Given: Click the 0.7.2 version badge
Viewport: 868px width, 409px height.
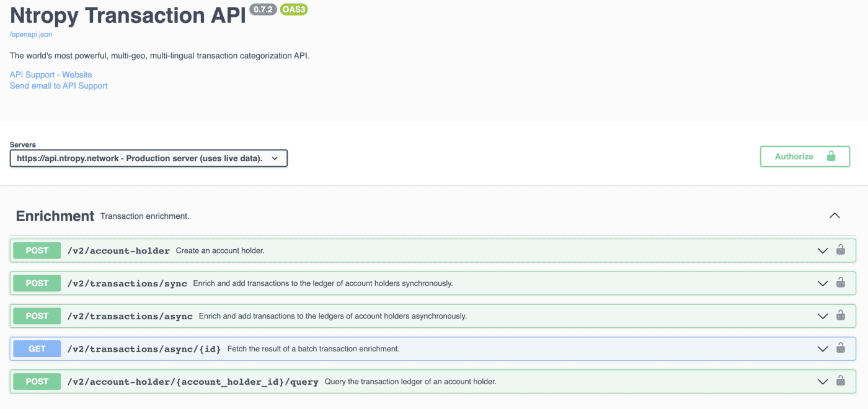Looking at the screenshot, I should click(263, 10).
